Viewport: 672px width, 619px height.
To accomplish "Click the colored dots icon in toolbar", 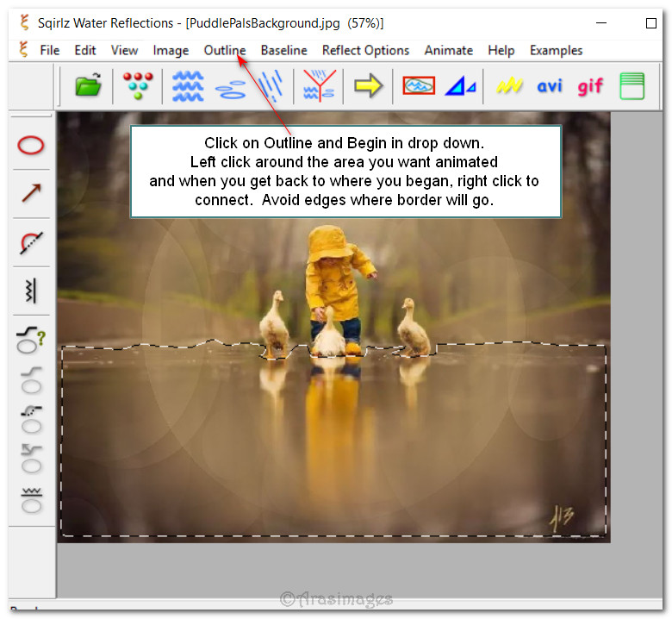I will [137, 85].
